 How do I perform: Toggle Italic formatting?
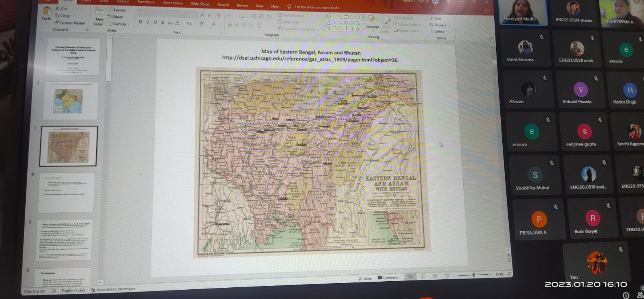tap(148, 22)
